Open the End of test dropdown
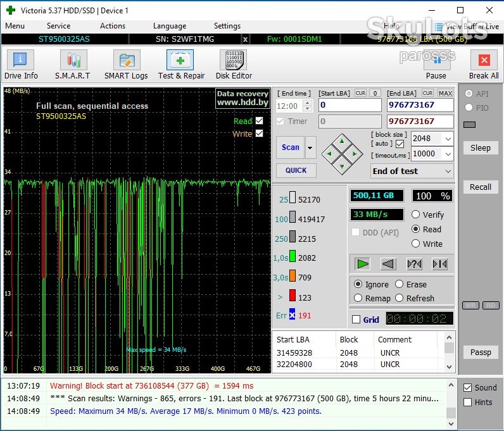This screenshot has height=431, width=504. 448,172
